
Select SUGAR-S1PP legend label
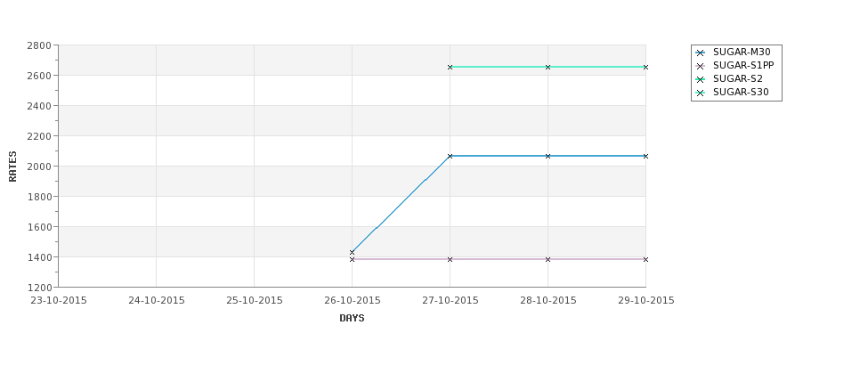point(742,65)
